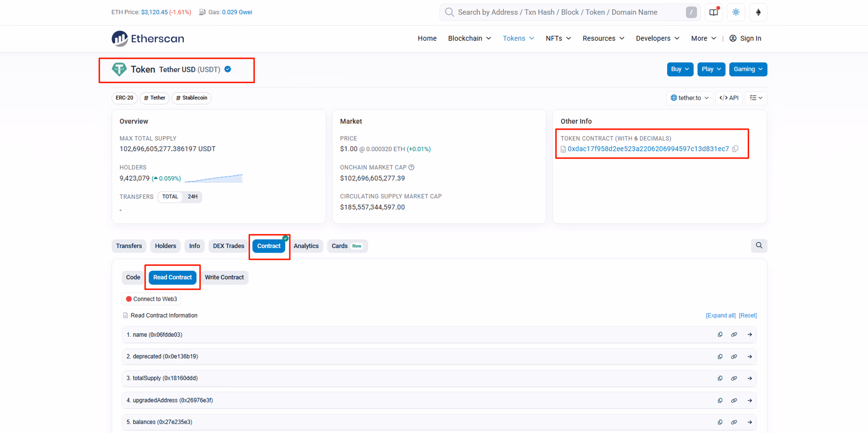Toggle the light/dark theme sun icon
The width and height of the screenshot is (868, 433).
736,12
